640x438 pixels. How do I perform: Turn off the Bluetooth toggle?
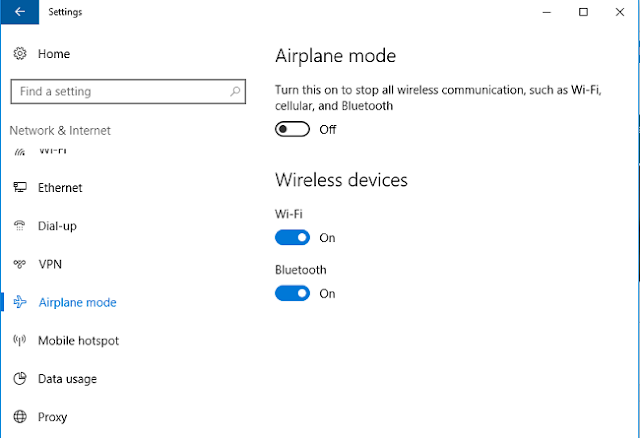pos(292,293)
